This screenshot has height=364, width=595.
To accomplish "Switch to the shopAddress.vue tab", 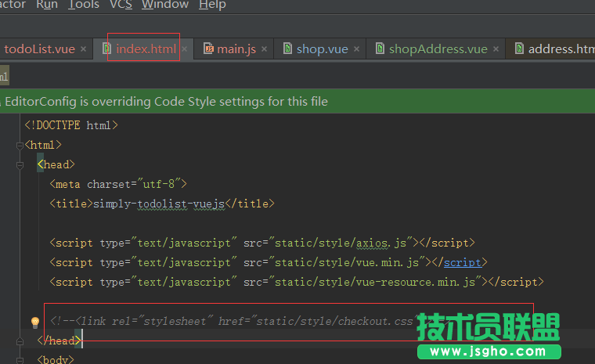I will pyautogui.click(x=438, y=49).
